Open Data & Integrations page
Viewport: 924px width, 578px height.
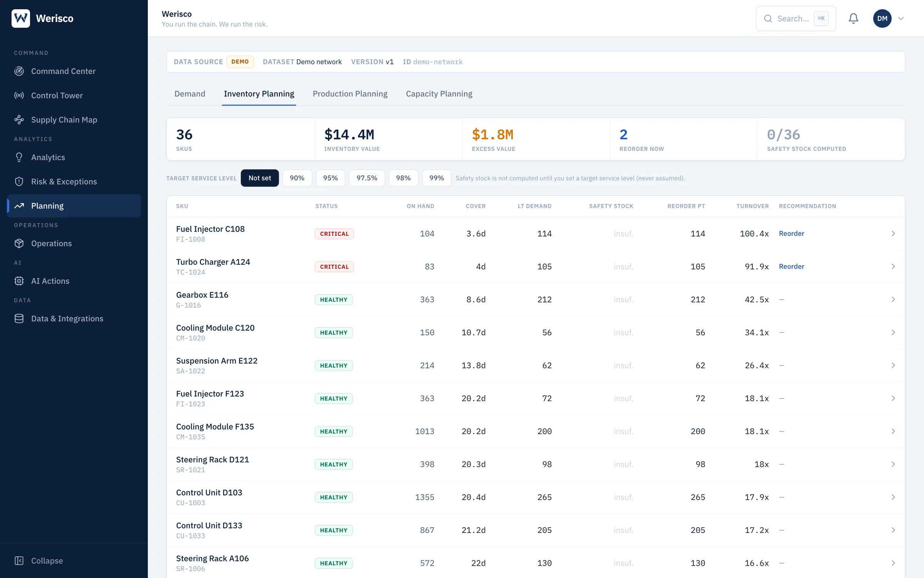[x=74, y=319]
